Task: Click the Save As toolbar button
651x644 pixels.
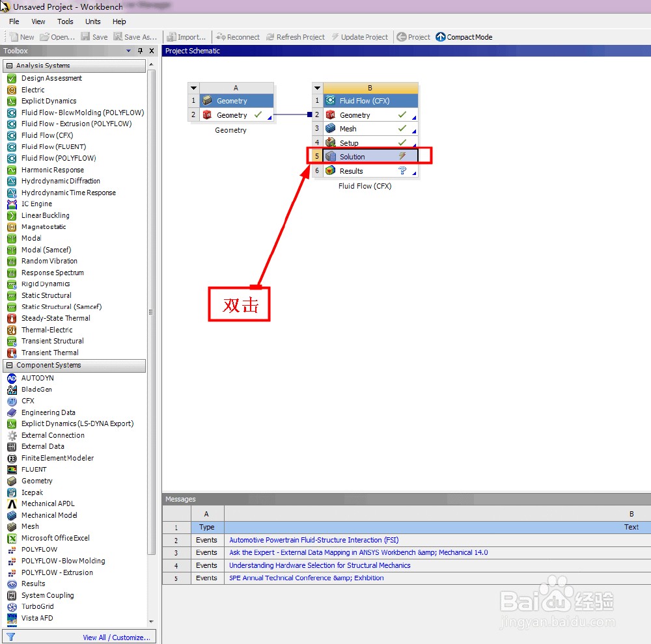Action: 135,37
